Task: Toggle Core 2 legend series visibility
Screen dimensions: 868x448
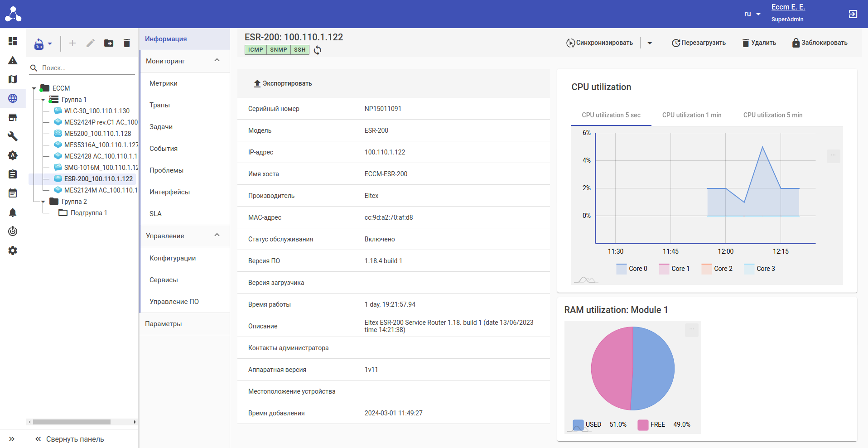Action: click(x=717, y=269)
